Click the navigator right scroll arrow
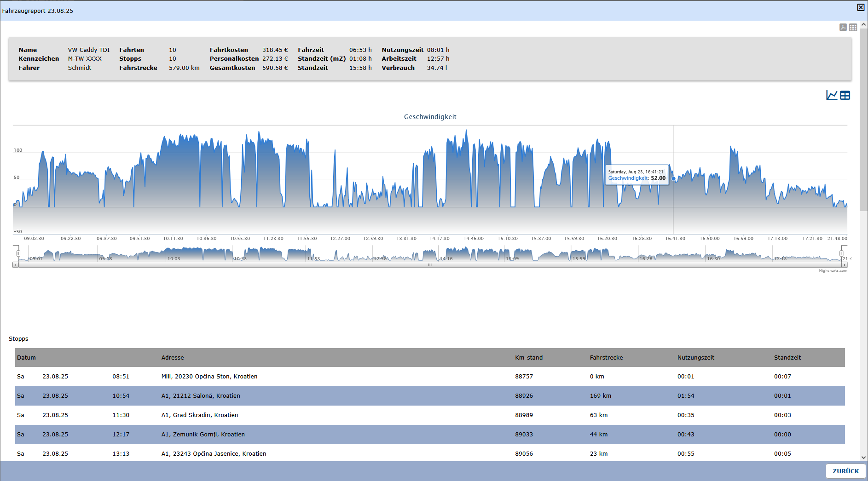The image size is (868, 481). tap(844, 265)
